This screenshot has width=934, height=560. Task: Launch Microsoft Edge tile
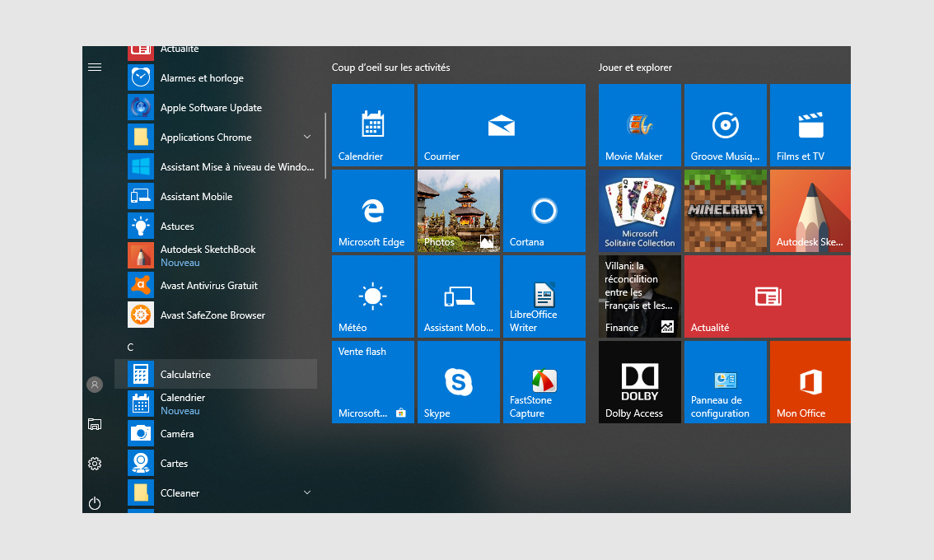pyautogui.click(x=373, y=211)
